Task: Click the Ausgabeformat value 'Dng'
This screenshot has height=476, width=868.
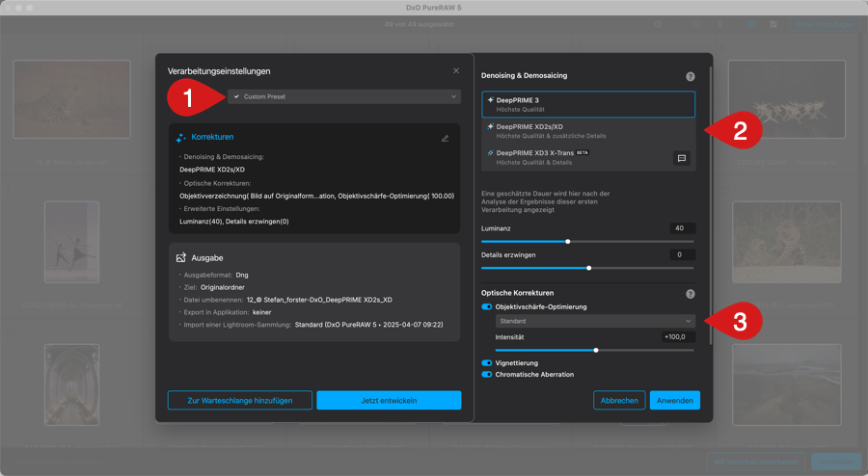Action: pos(242,275)
